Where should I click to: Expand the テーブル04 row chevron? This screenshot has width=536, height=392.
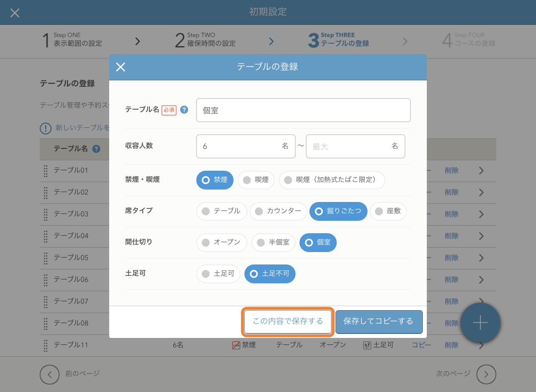click(x=481, y=236)
